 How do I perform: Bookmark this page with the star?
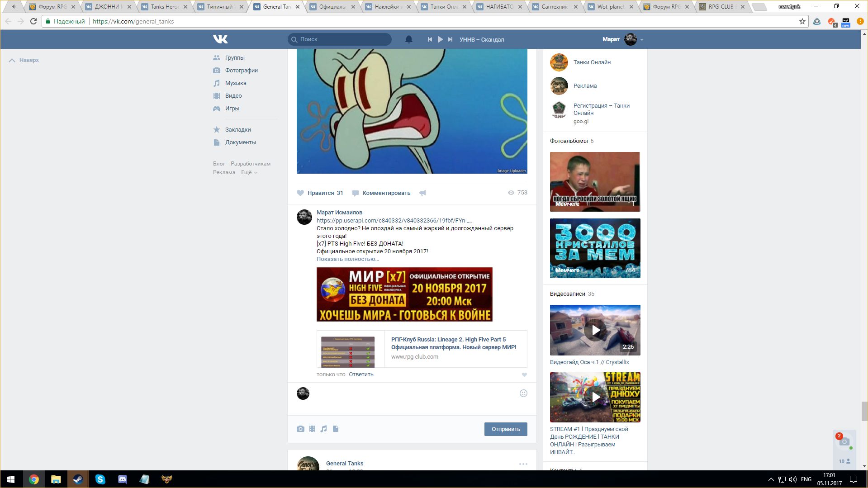(x=802, y=21)
